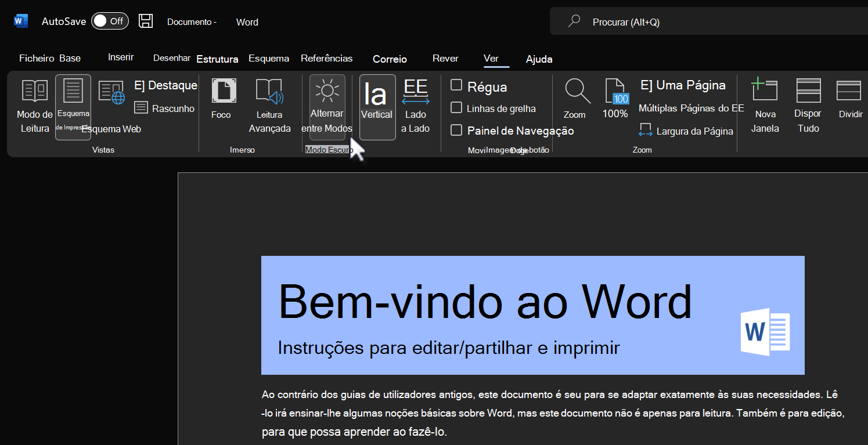Select Lado a Lado page movement
This screenshot has width=868, height=445.
(x=416, y=106)
